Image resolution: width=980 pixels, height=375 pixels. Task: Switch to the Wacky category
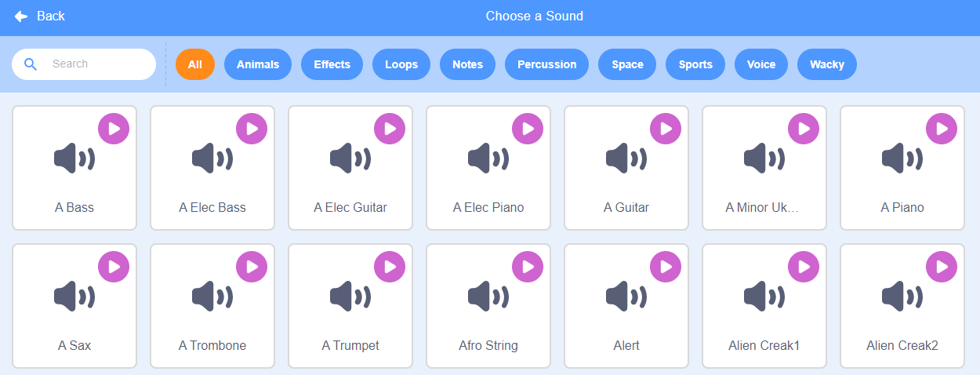(x=826, y=64)
